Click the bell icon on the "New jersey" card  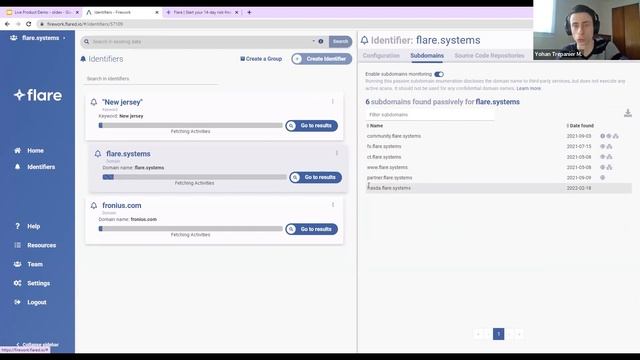pyautogui.click(x=93, y=102)
